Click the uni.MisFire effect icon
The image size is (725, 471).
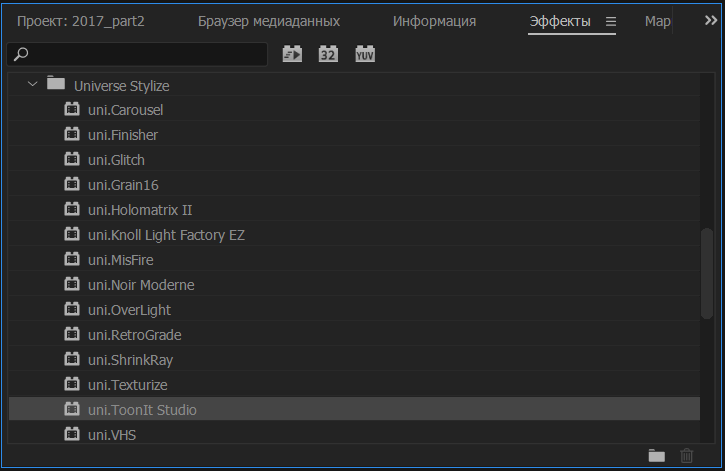tap(72, 259)
